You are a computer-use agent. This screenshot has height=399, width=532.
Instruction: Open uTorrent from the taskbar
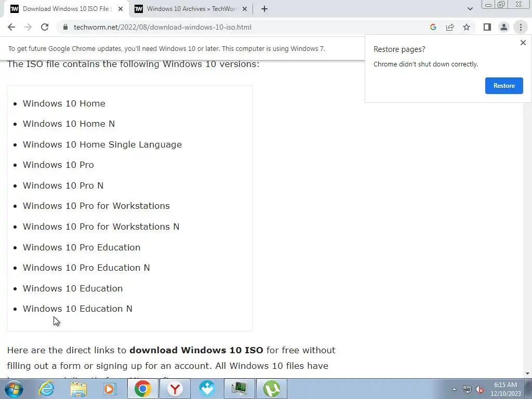pos(271,389)
